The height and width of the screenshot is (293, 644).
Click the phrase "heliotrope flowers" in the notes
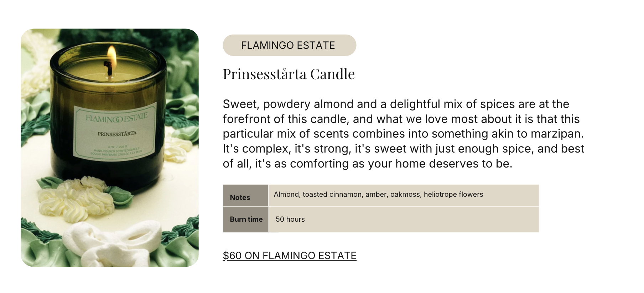(x=453, y=194)
